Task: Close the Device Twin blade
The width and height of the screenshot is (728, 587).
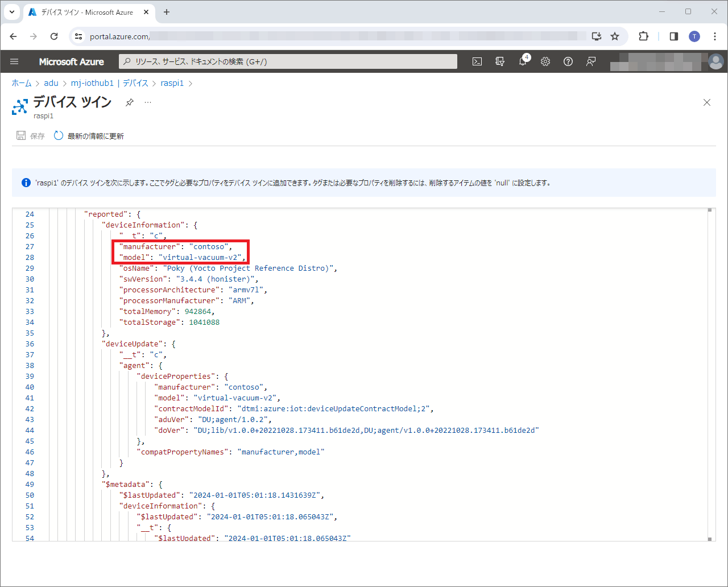Action: pyautogui.click(x=707, y=102)
